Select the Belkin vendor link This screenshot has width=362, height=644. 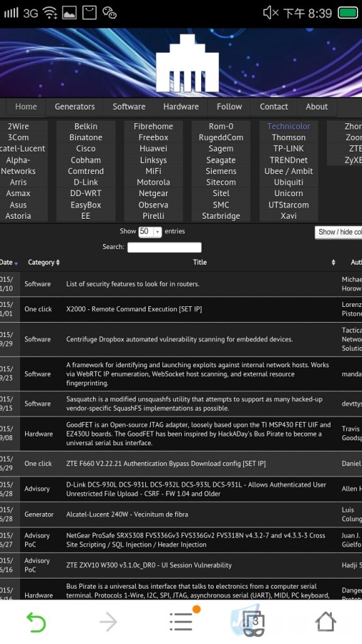85,126
